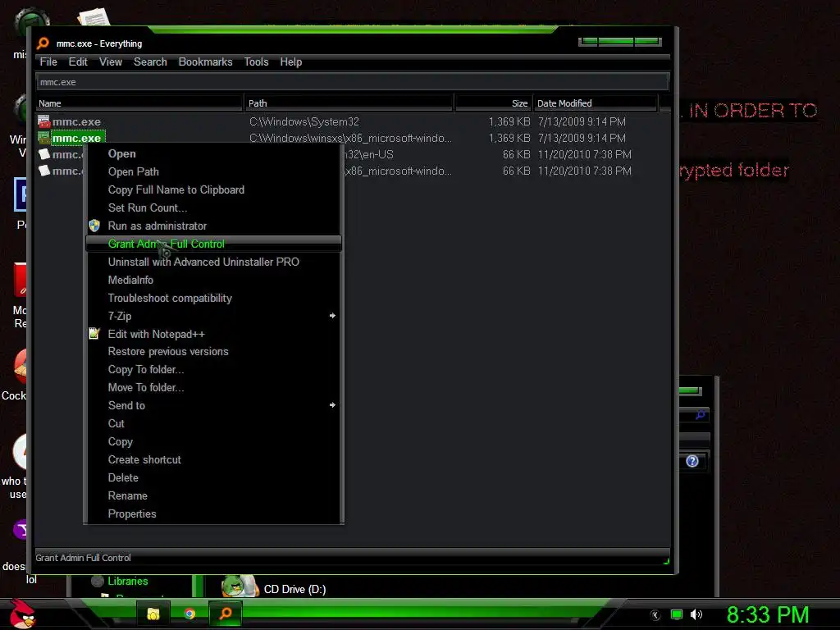Open the Edit menu
Screen dimensions: 840x630
point(78,62)
